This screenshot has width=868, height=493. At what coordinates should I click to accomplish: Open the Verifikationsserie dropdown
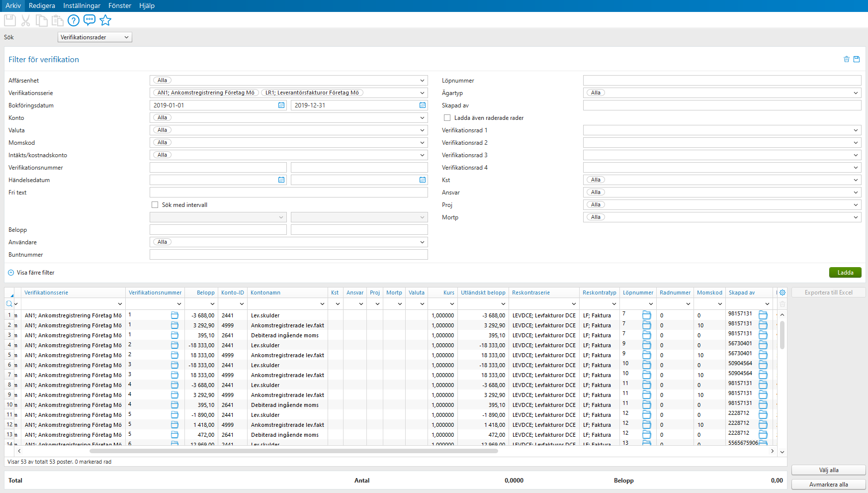pos(422,93)
